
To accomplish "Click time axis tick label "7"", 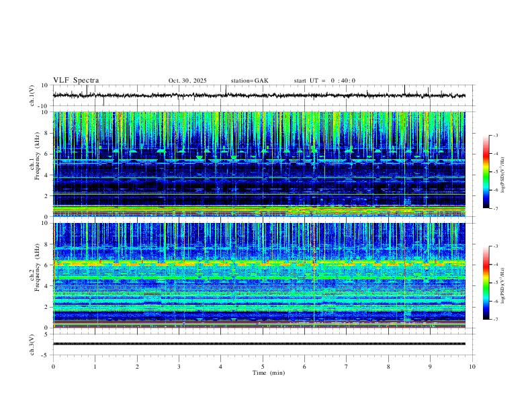I will pos(347,367).
